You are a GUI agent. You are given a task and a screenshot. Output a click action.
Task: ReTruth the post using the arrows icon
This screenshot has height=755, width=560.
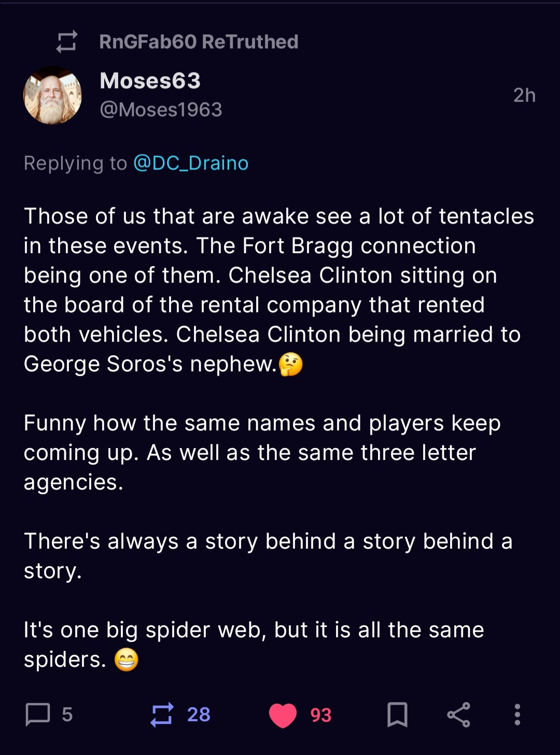pyautogui.click(x=162, y=715)
